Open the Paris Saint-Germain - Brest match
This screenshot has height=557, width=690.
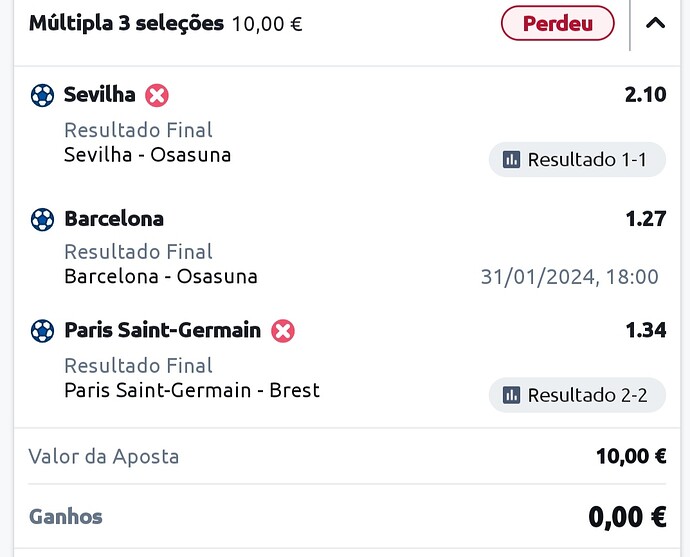192,390
